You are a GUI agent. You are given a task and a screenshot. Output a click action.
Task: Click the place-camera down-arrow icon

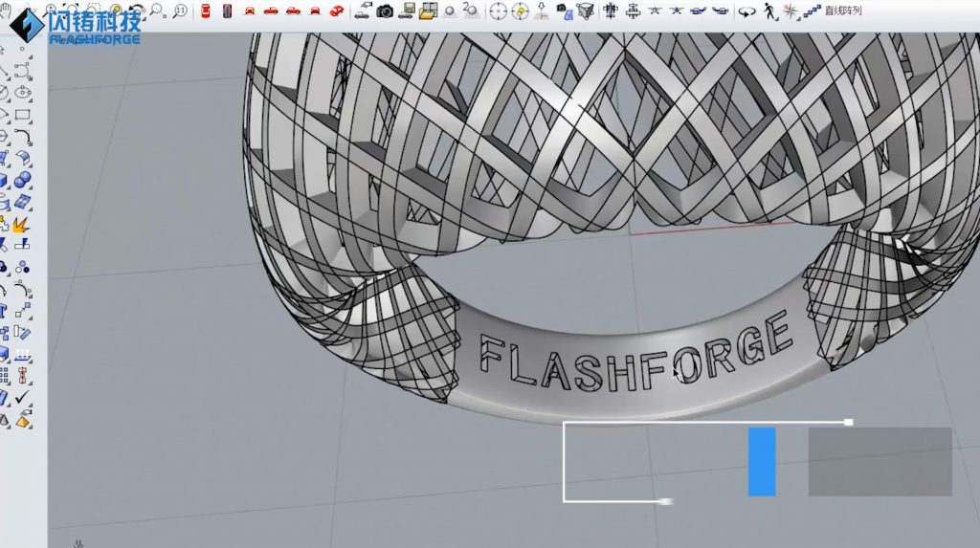542,11
